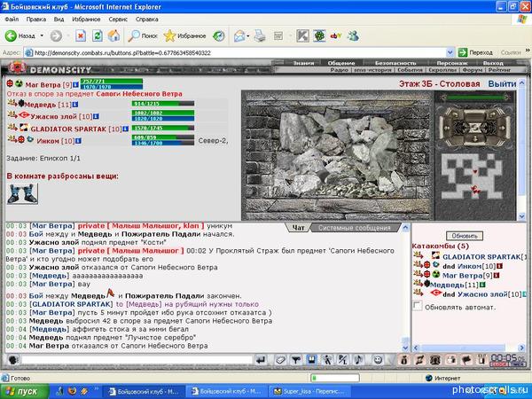Screen dimensions: 532x399
Task: Click the chat log scroll-up arrow
Action: pyautogui.click(x=405, y=228)
